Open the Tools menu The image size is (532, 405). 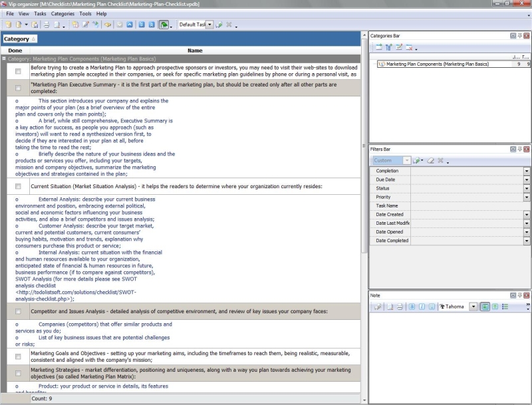(x=85, y=13)
